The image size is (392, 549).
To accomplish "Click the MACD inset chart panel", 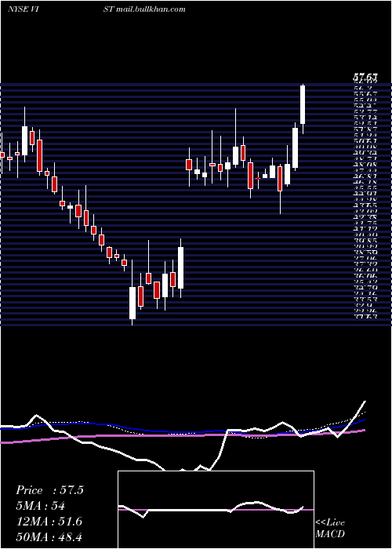I will pos(216,510).
